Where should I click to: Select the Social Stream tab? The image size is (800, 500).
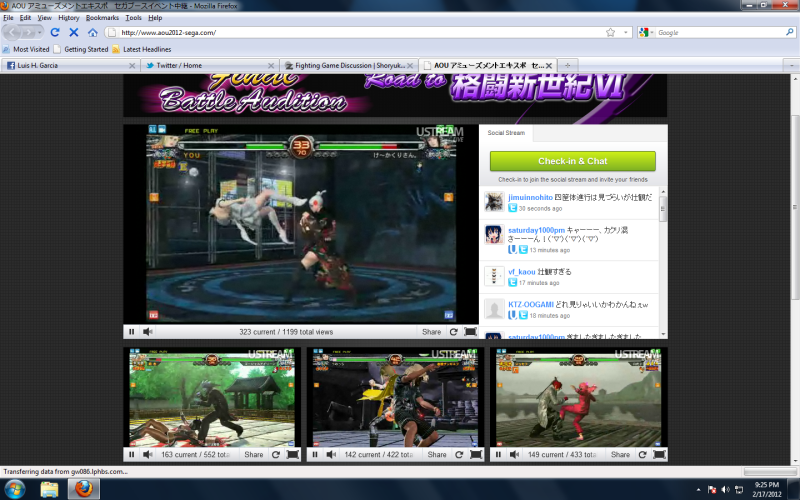coord(506,133)
